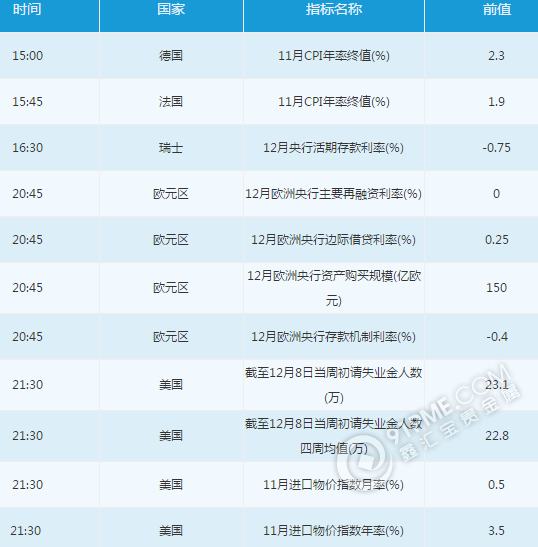
Task: Open 11月进口物价指数年率 indicator
Action: tap(334, 531)
